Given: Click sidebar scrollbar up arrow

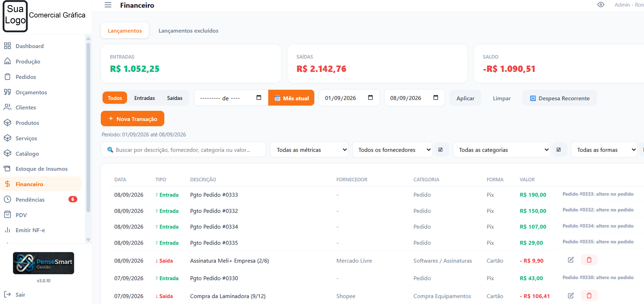Looking at the screenshot, I should click(x=88, y=38).
